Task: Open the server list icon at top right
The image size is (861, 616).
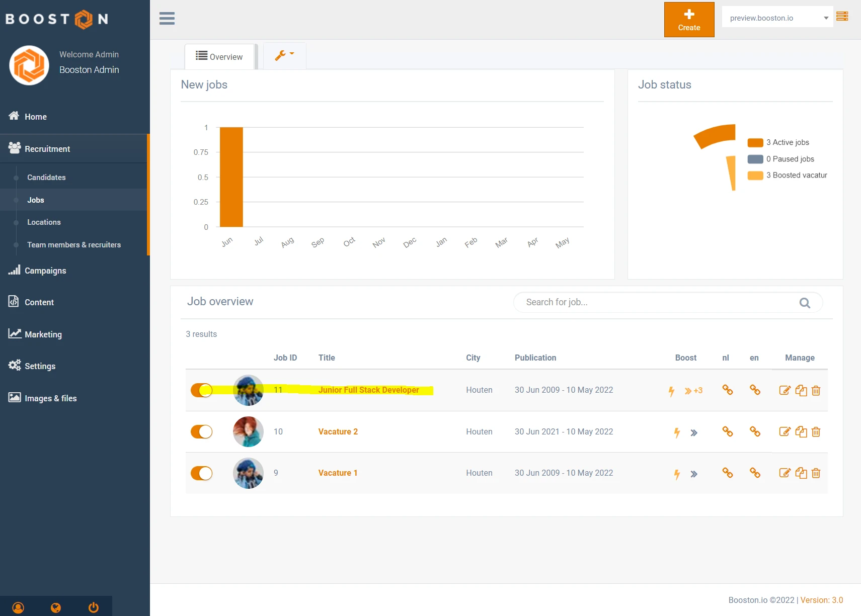Action: coord(842,17)
